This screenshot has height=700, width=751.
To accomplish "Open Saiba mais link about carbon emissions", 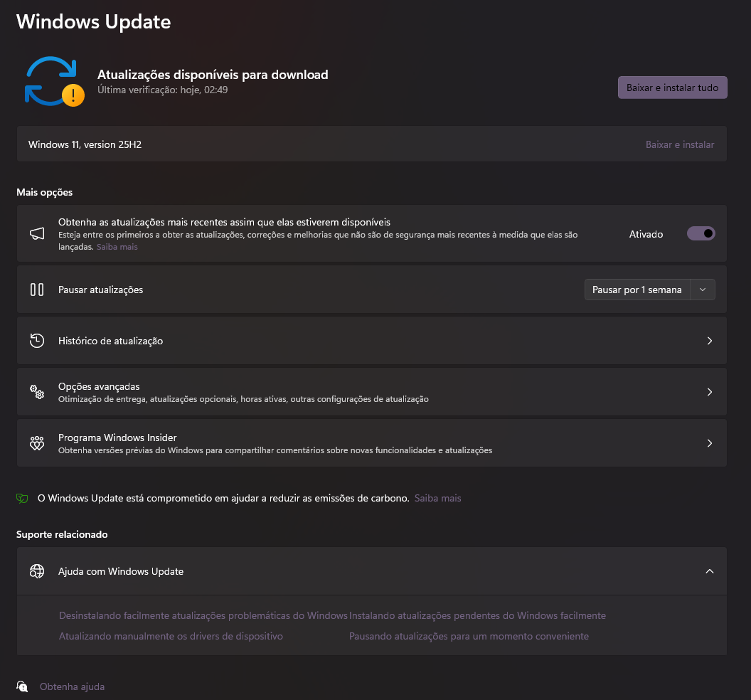I will click(x=438, y=498).
